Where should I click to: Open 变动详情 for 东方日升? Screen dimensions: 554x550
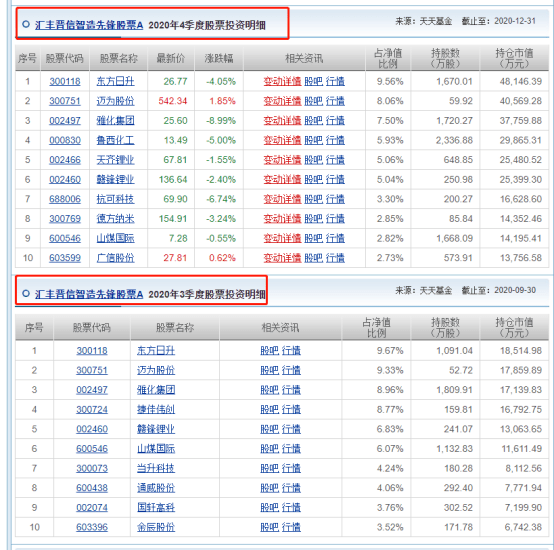pyautogui.click(x=282, y=82)
